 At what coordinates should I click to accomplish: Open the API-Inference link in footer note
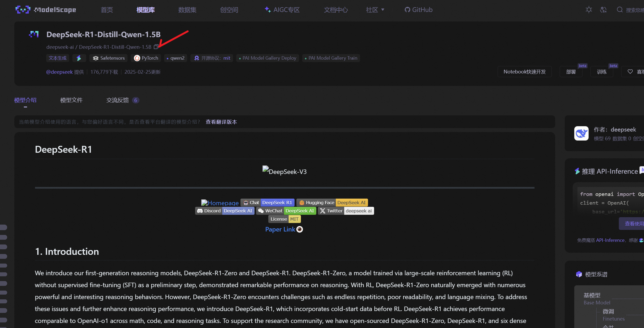point(610,240)
